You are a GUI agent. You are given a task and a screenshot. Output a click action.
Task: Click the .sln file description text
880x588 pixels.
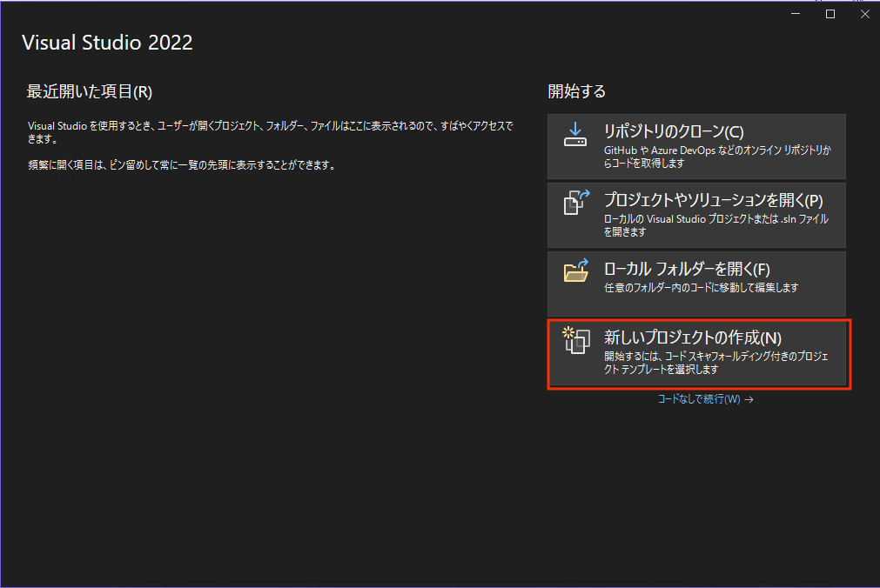715,225
